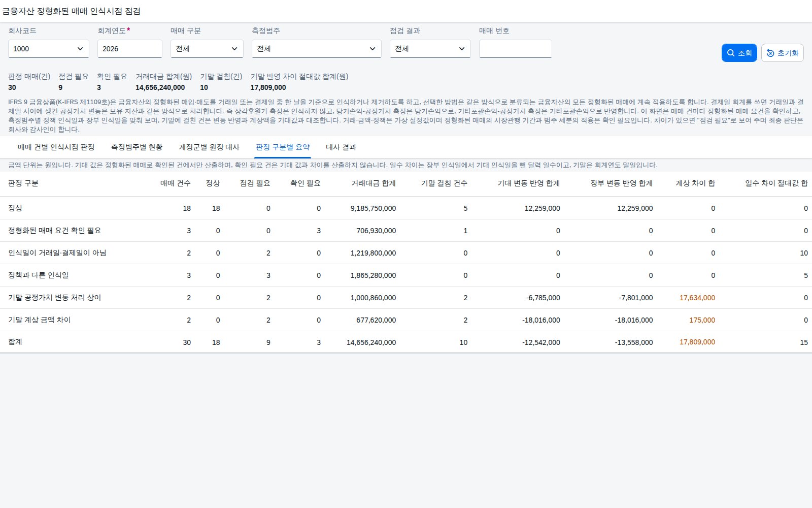Click the 17,634,000 difference value

[697, 298]
